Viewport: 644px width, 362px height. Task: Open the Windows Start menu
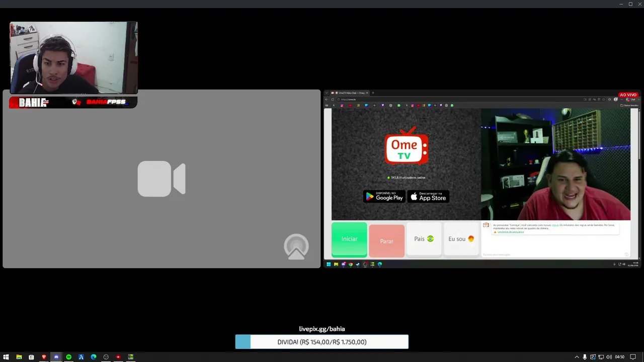(6, 357)
